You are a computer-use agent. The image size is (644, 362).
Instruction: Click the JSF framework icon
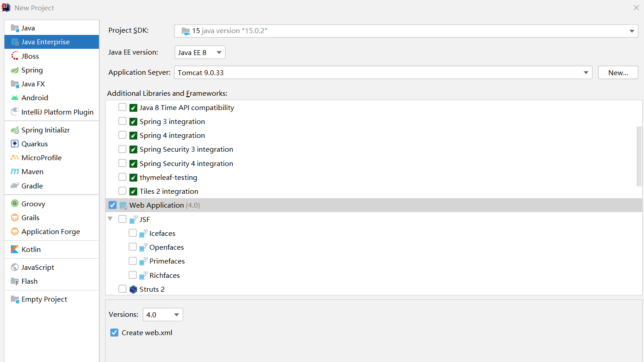click(x=133, y=219)
